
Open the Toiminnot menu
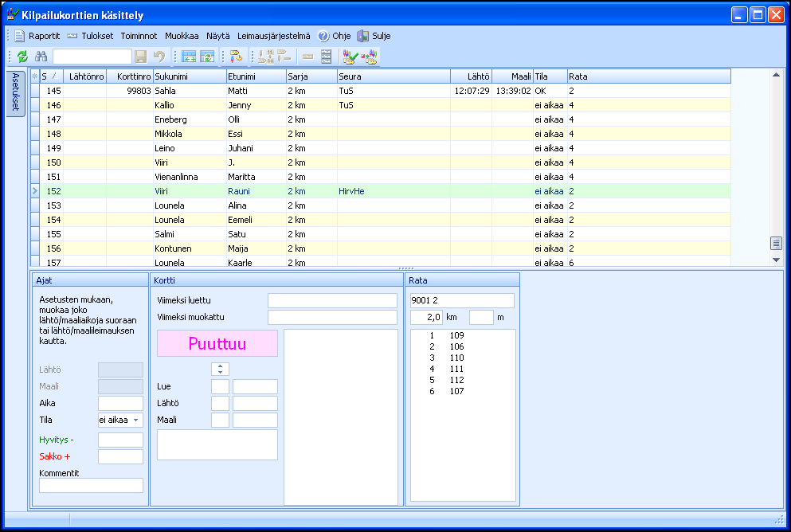[139, 36]
